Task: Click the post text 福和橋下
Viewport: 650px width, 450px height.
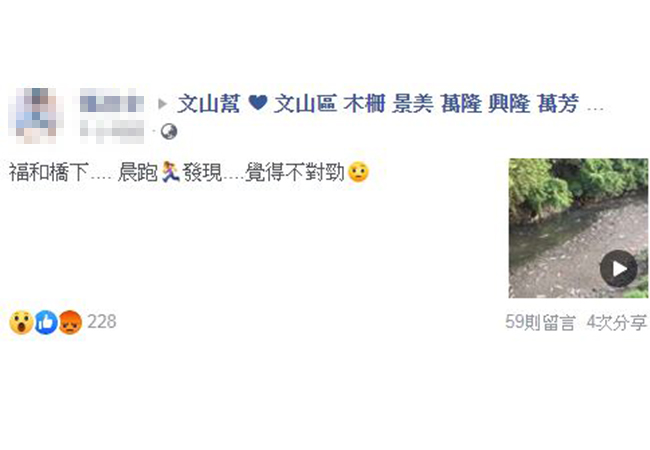Action: tap(49, 172)
